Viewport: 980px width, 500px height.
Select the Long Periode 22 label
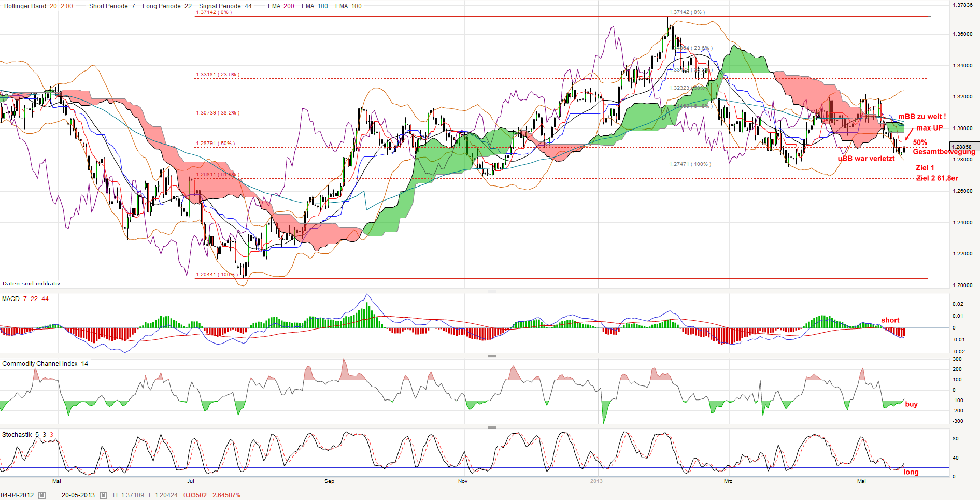(x=167, y=6)
